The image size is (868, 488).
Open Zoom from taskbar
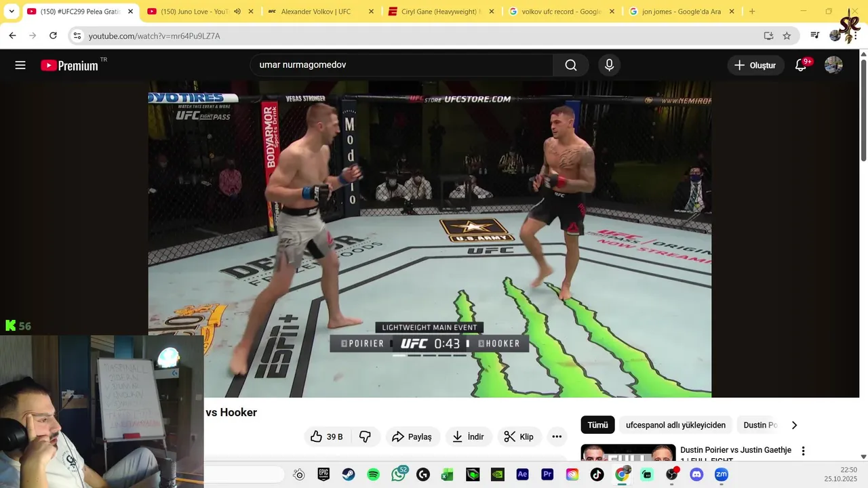(722, 474)
